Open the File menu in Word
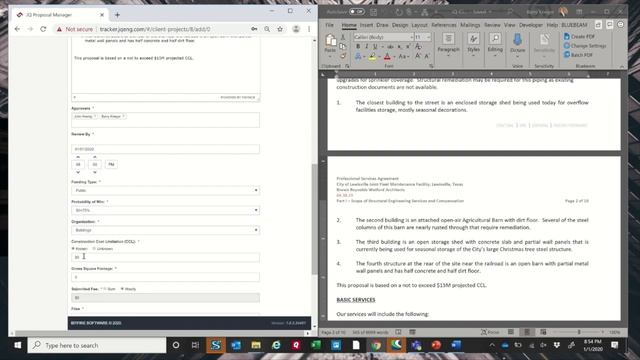 (329, 25)
